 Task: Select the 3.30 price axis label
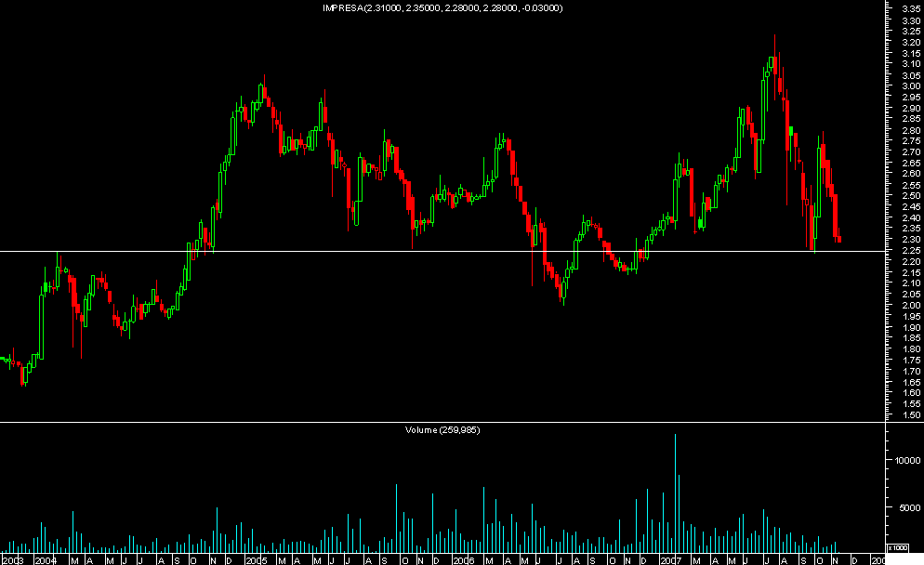coord(911,20)
